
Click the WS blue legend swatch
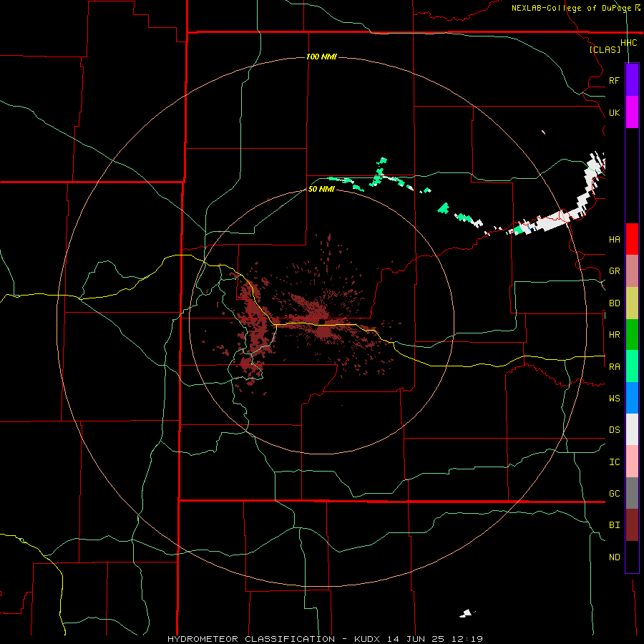(x=632, y=398)
